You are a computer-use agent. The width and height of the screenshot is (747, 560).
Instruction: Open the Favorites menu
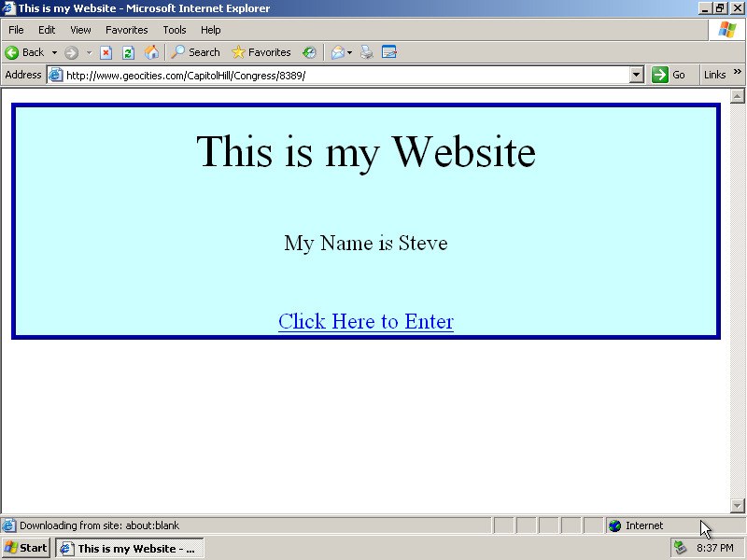pos(126,30)
